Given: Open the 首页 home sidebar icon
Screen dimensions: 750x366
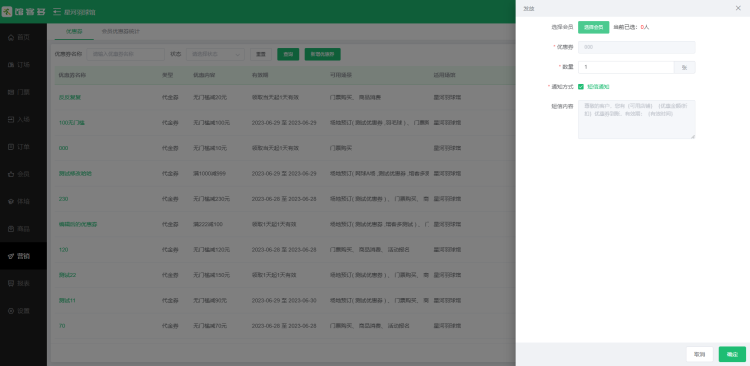Looking at the screenshot, I should tap(11, 37).
